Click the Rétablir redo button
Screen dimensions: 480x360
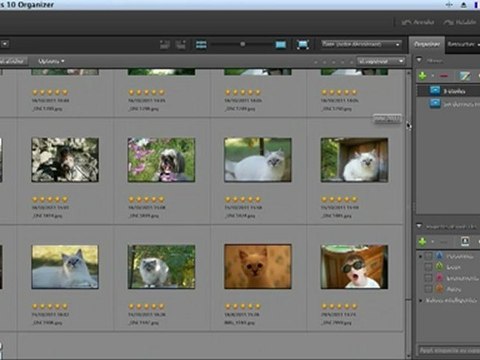[459, 22]
